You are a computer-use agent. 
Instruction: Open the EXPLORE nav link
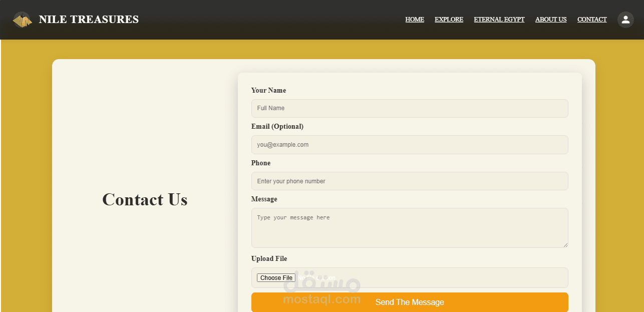click(x=449, y=20)
